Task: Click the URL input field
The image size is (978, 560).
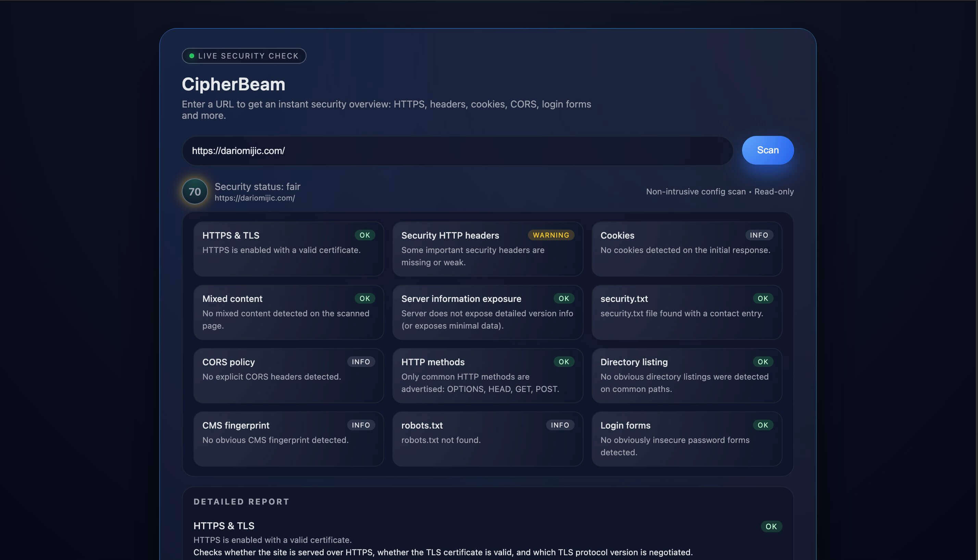Action: pos(457,151)
